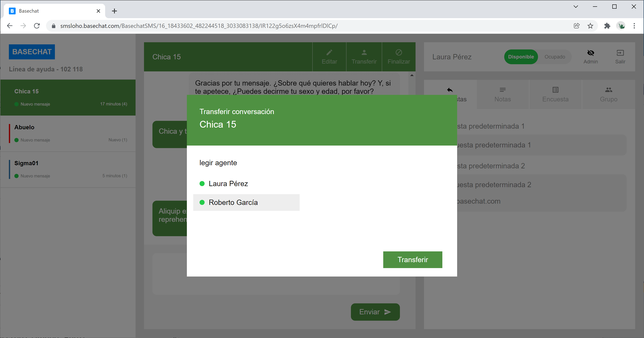Click the Salir logout icon
The height and width of the screenshot is (338, 644).
point(620,53)
